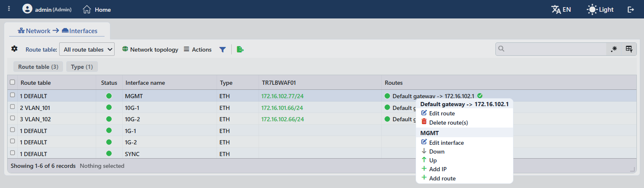The image size is (644, 188).
Task: Toggle the regex search button
Action: 614,49
